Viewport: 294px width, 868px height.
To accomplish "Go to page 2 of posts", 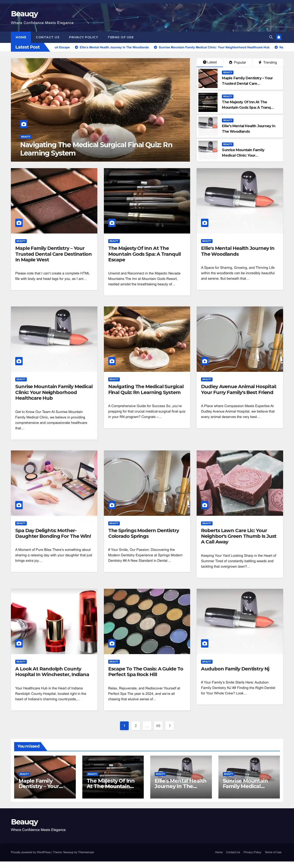I will [136, 726].
